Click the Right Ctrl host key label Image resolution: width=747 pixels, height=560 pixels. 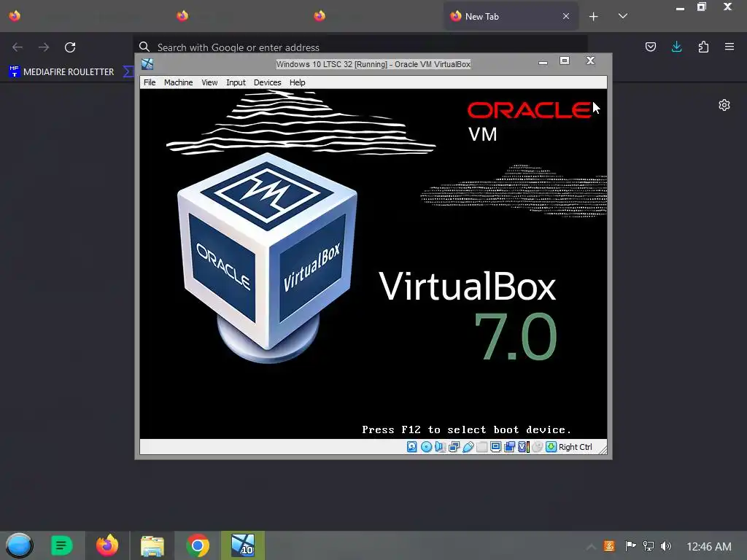(x=575, y=447)
